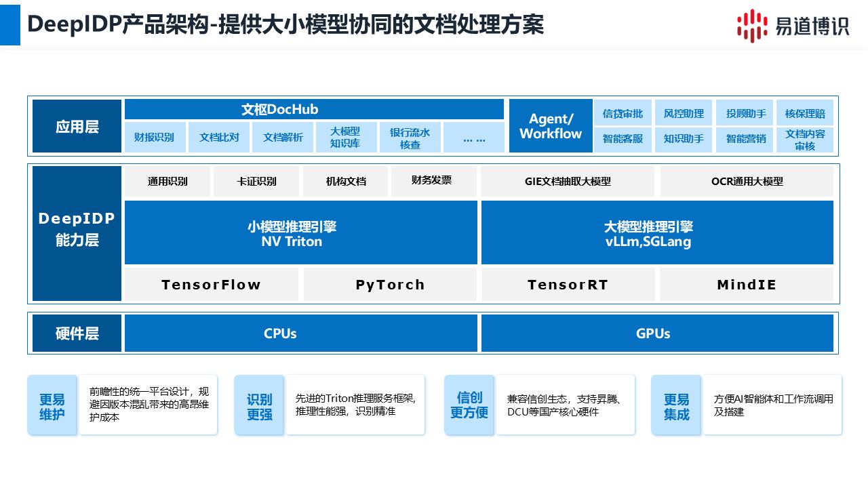The width and height of the screenshot is (868, 488).
Task: Click the 大模型推理引擎 vLLm,SGLang block
Action: pyautogui.click(x=656, y=232)
